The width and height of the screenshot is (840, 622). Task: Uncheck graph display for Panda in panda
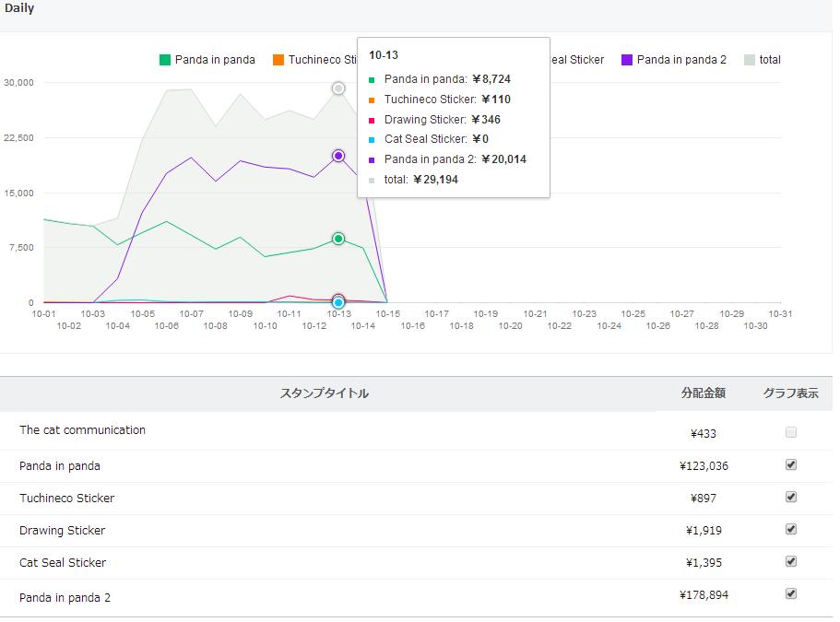791,464
